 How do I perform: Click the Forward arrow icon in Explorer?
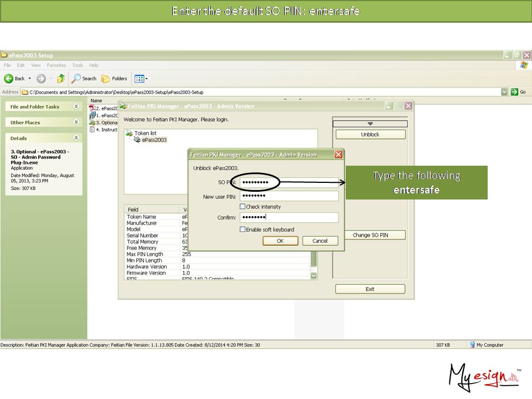click(x=41, y=79)
